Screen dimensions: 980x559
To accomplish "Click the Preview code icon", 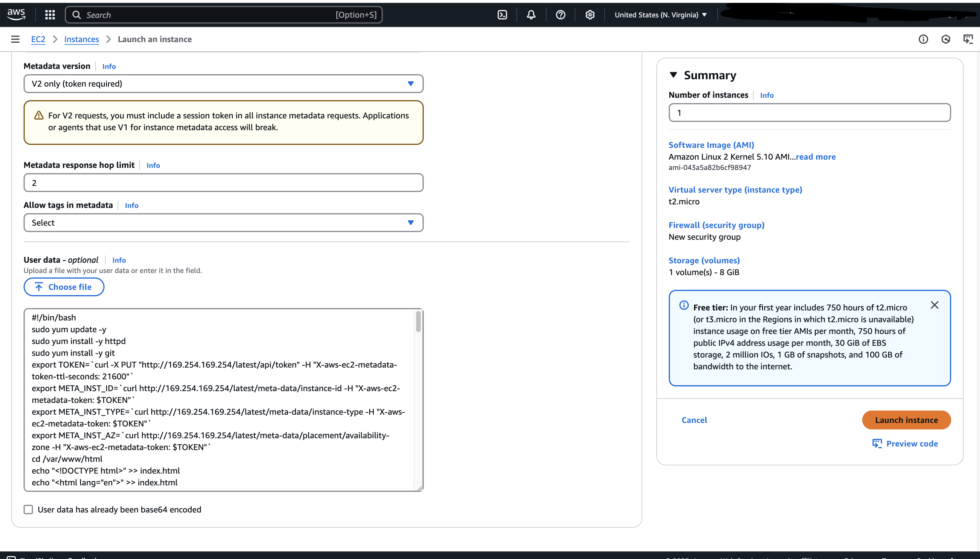I will tap(877, 444).
